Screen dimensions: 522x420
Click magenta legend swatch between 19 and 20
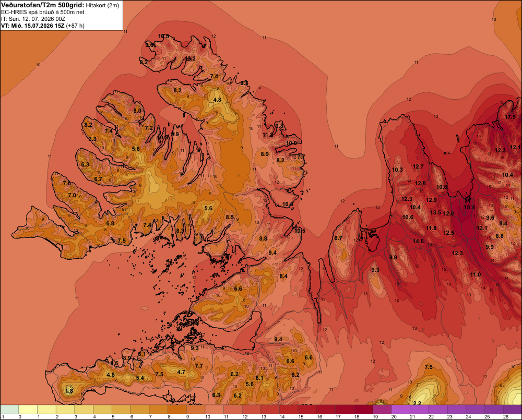383,410
